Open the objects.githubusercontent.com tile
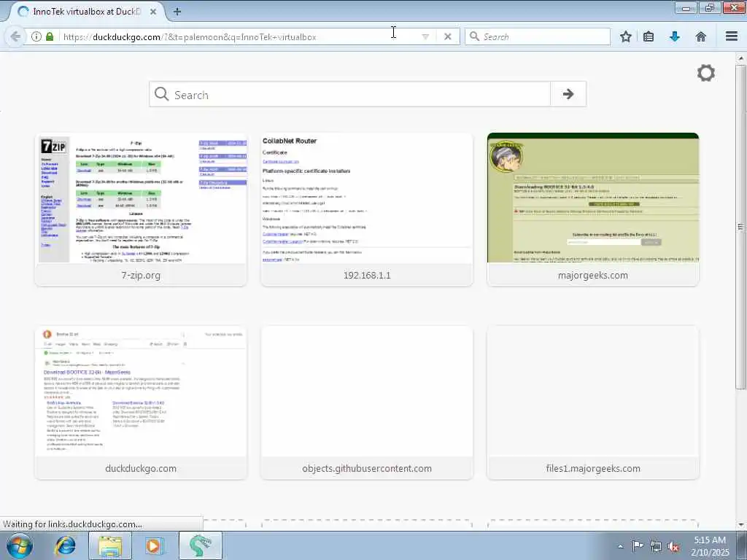The width and height of the screenshot is (747, 560). point(367,402)
